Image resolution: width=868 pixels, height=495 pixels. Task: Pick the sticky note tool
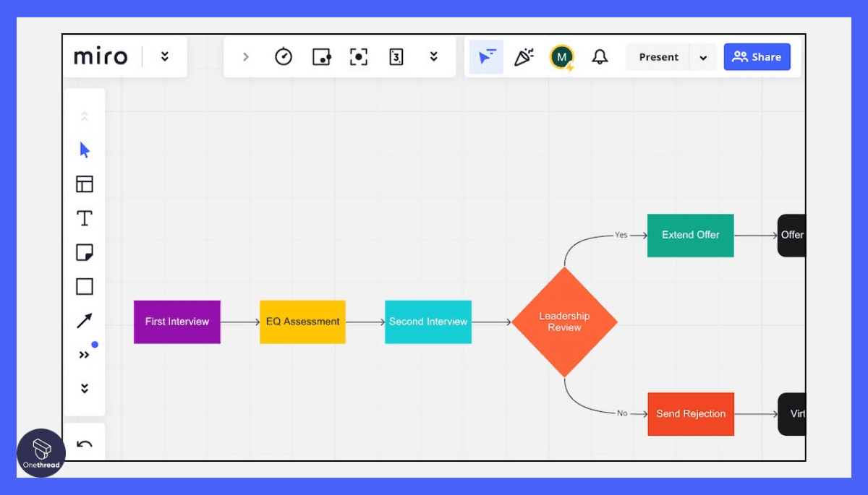point(85,251)
